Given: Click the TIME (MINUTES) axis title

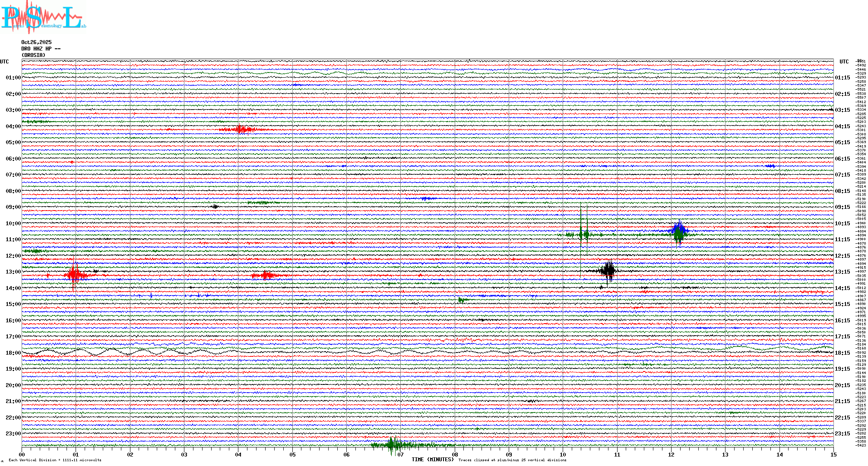Looking at the screenshot, I should pyautogui.click(x=432, y=460).
